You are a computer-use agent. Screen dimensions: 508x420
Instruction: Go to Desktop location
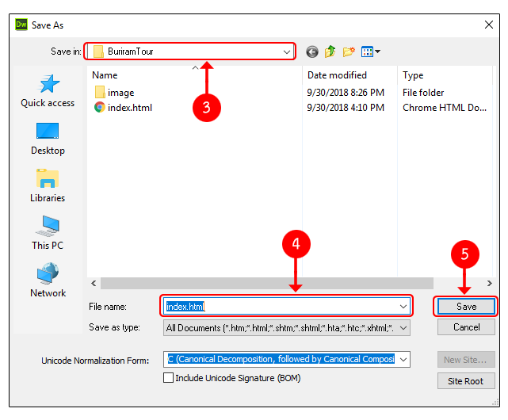pyautogui.click(x=48, y=138)
